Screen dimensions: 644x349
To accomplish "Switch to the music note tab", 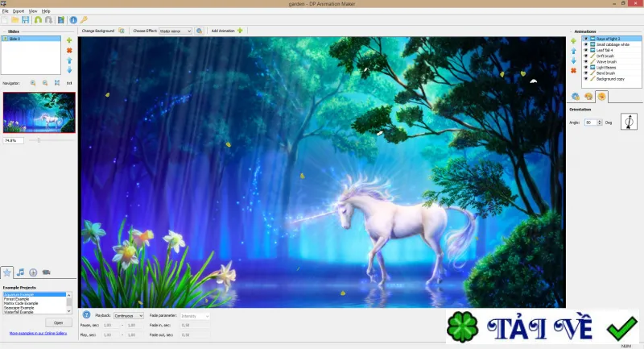I will pyautogui.click(x=20, y=272).
